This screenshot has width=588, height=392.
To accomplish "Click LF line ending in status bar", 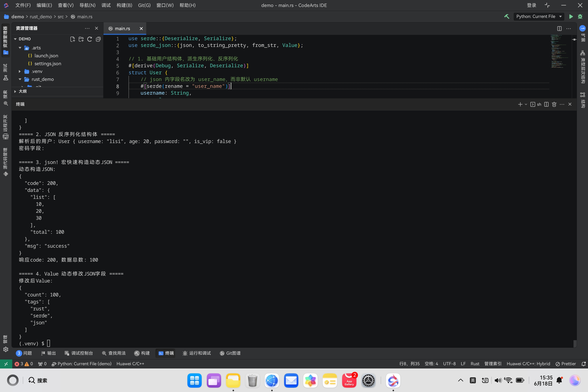I will tap(463, 364).
